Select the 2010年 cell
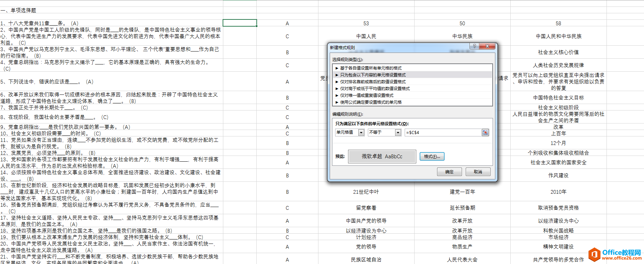644x264 pixels. coord(558,192)
